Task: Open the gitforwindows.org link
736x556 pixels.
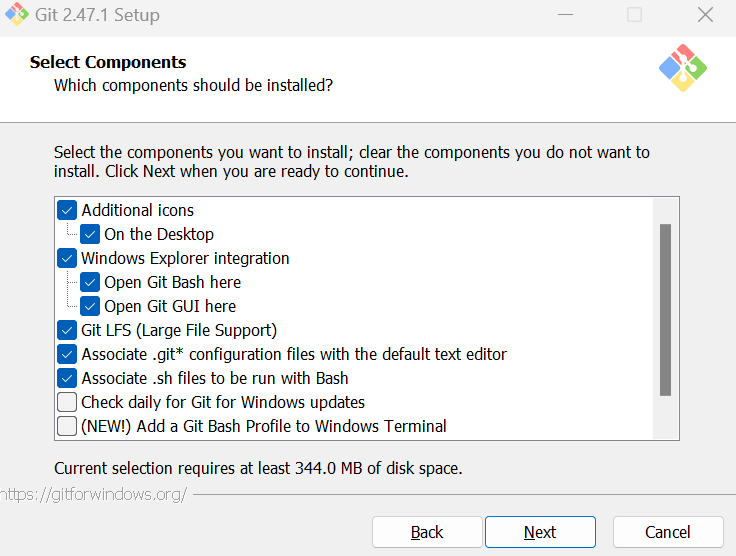Action: tap(93, 494)
